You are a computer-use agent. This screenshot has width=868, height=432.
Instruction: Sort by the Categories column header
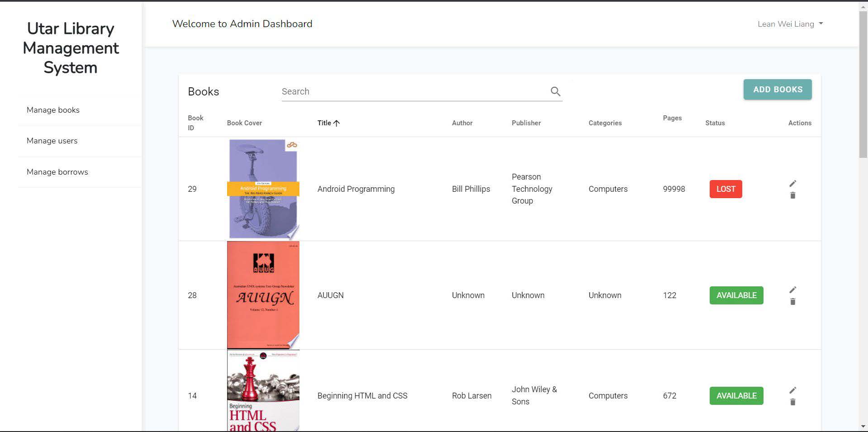tap(605, 123)
